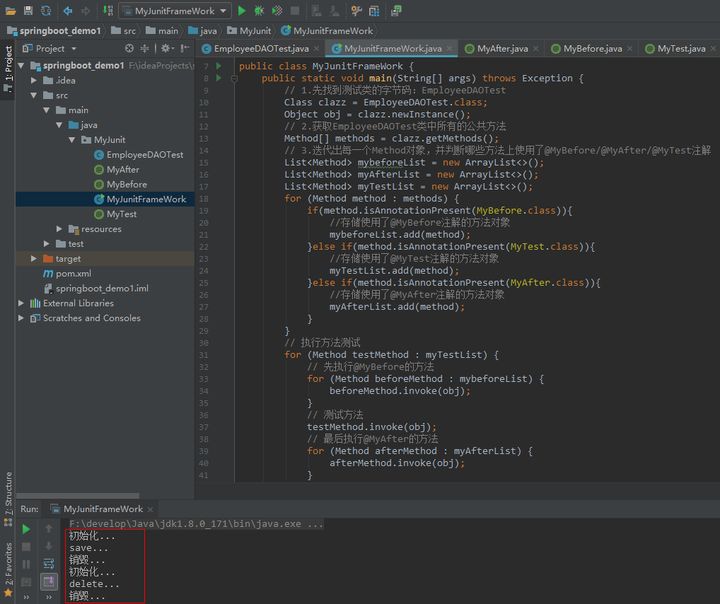The image size is (720, 604).
Task: Expand the test folder
Action: coord(46,243)
